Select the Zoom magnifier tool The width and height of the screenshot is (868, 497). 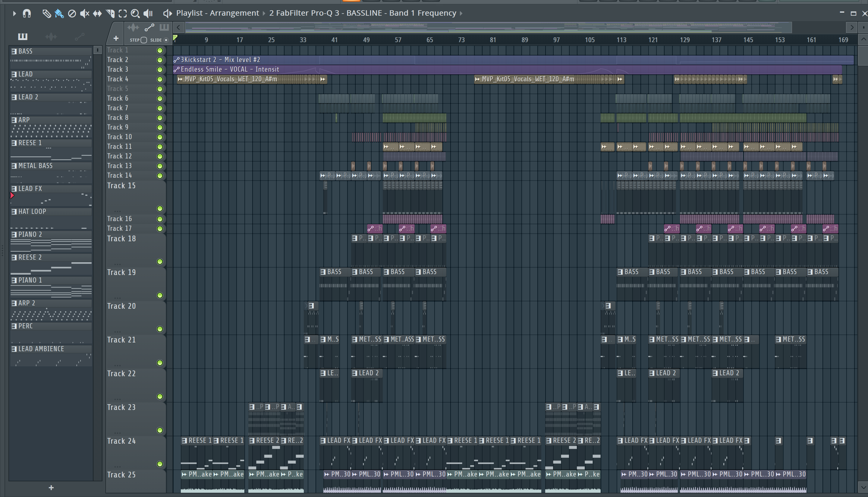click(x=135, y=13)
